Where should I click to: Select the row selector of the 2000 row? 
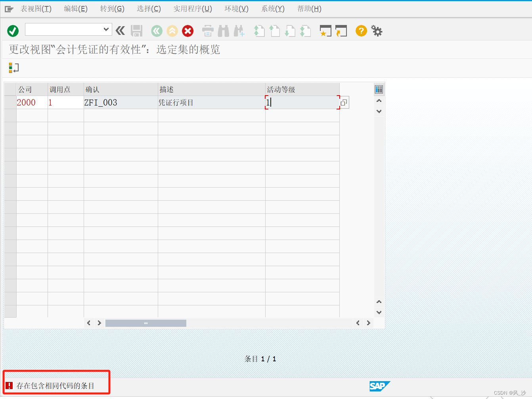tap(10, 102)
